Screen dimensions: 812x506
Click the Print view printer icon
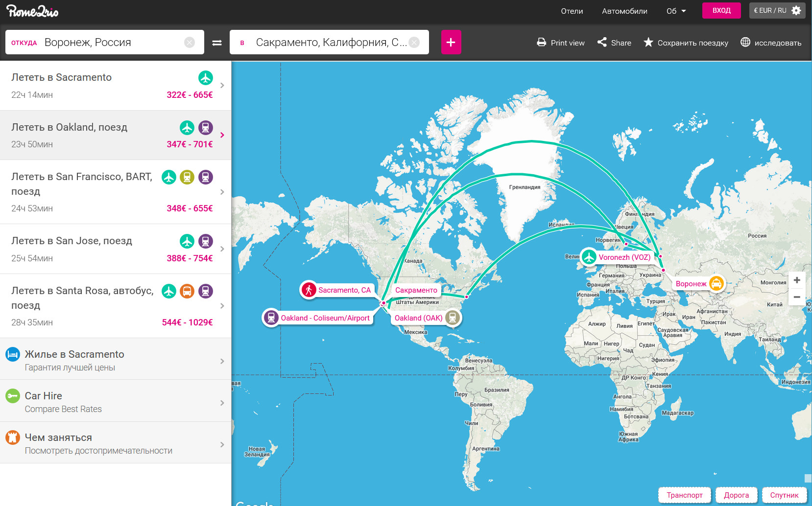point(541,43)
